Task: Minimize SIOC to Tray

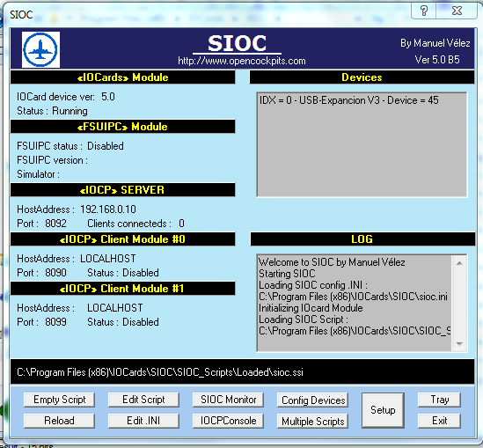Action: click(439, 400)
